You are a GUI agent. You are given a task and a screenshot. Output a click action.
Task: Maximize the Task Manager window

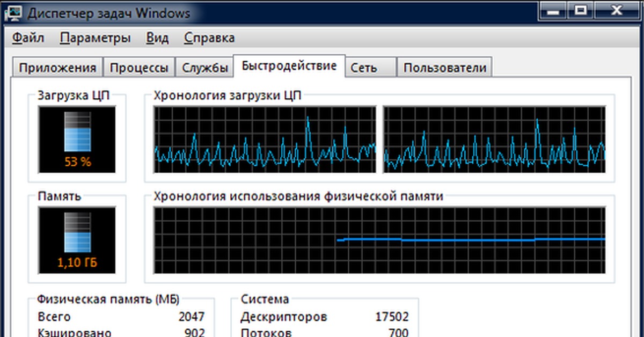click(x=581, y=9)
